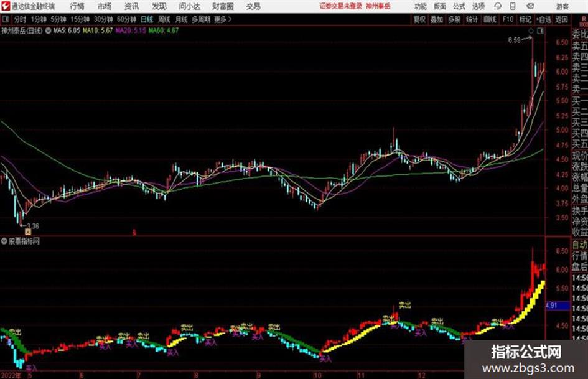Click the 6.59 high price label
The image size is (588, 379).
(514, 40)
